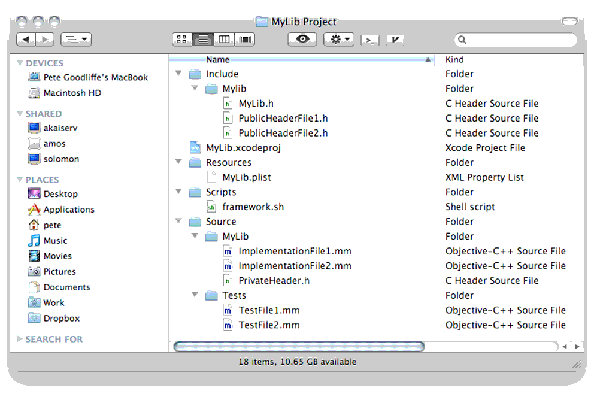Switch to column view
Screen dimensions: 600x403
(x=224, y=39)
